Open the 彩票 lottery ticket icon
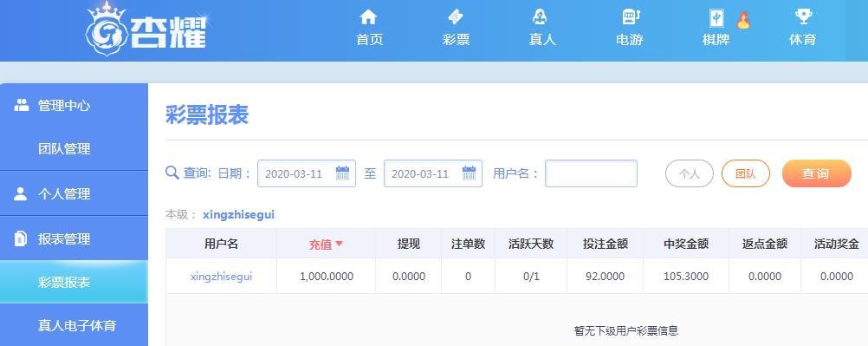 456,17
